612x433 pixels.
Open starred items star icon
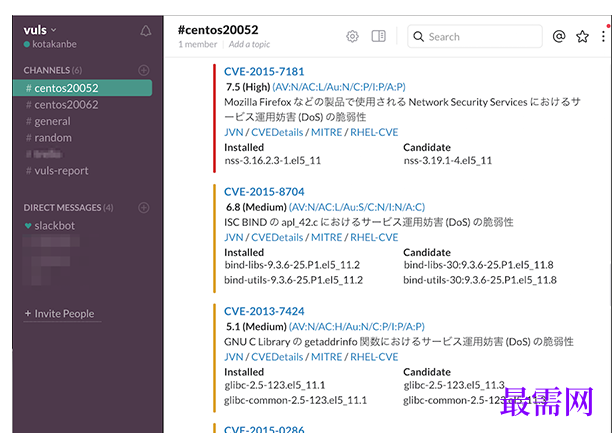582,36
